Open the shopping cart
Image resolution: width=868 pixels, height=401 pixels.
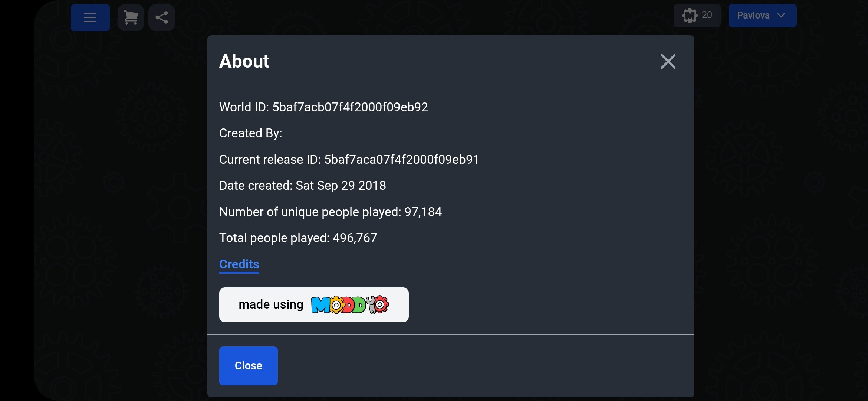click(131, 17)
